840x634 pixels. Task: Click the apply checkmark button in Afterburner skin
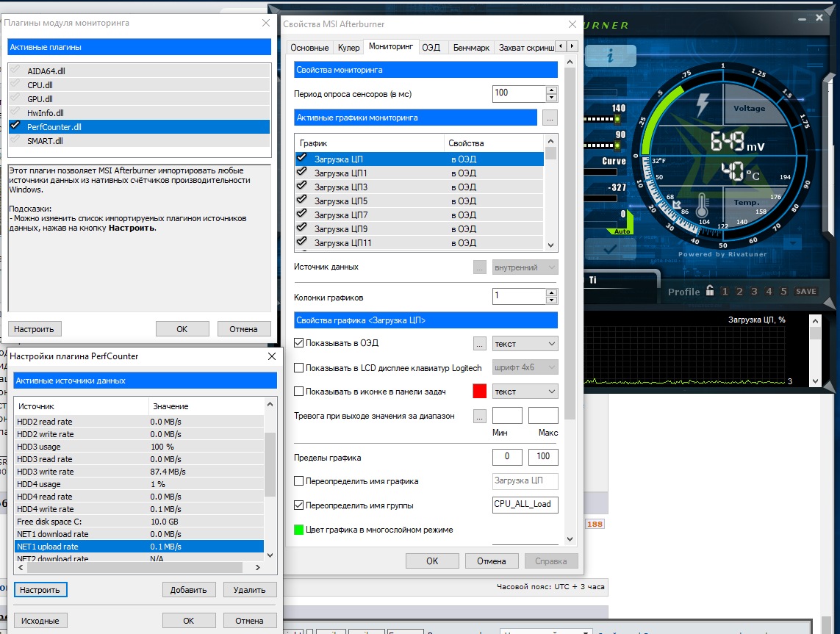610,249
